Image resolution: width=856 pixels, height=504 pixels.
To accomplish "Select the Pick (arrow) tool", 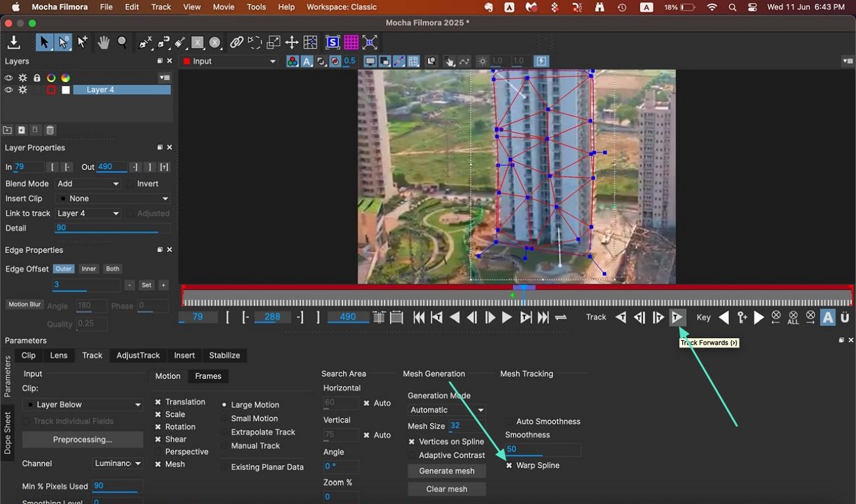I will tap(44, 42).
